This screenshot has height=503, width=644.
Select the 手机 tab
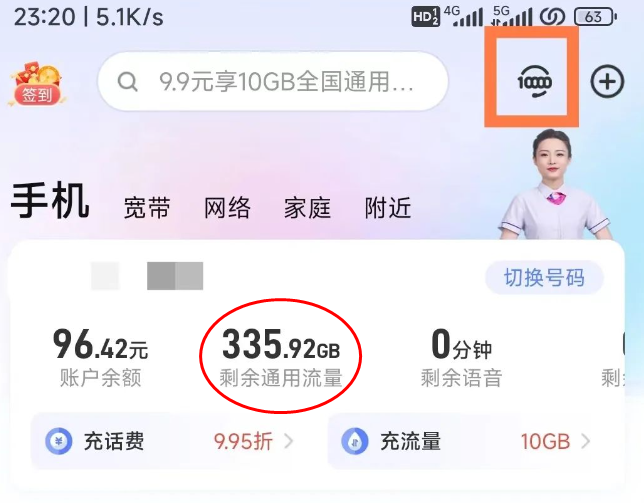(x=50, y=201)
